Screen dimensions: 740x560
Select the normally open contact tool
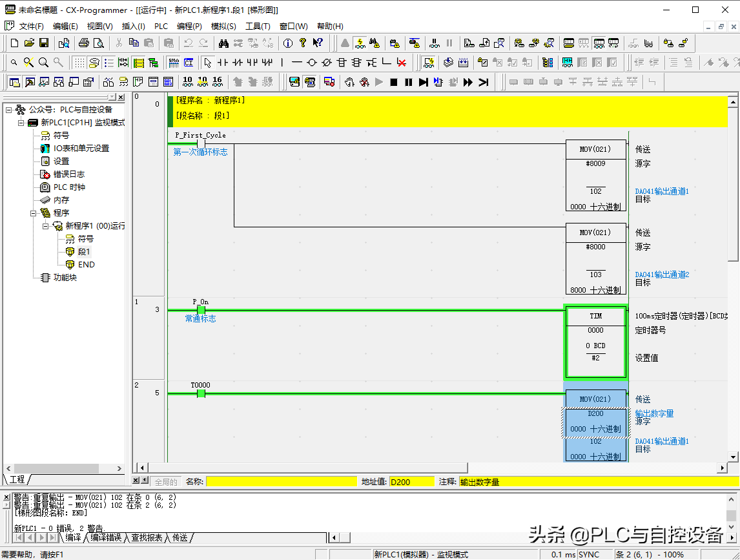(223, 63)
